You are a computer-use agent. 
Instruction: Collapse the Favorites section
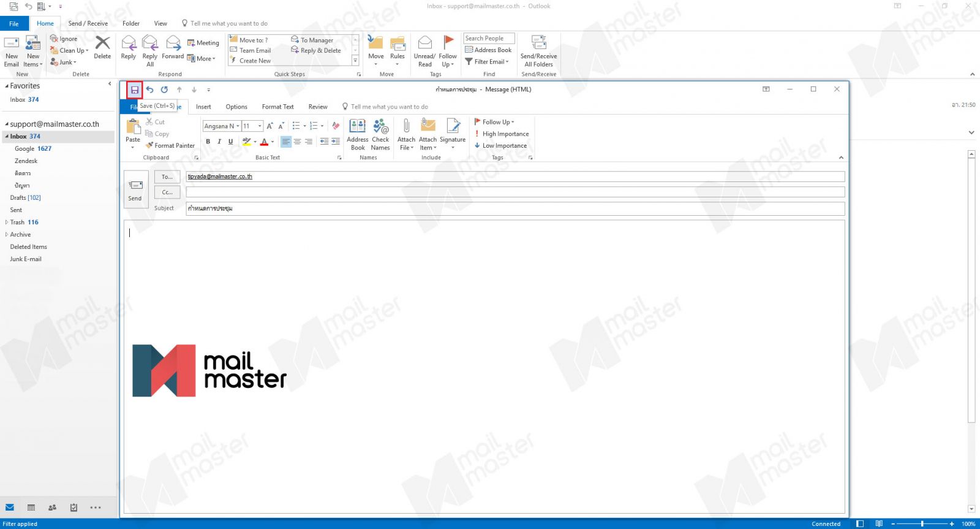coord(7,86)
